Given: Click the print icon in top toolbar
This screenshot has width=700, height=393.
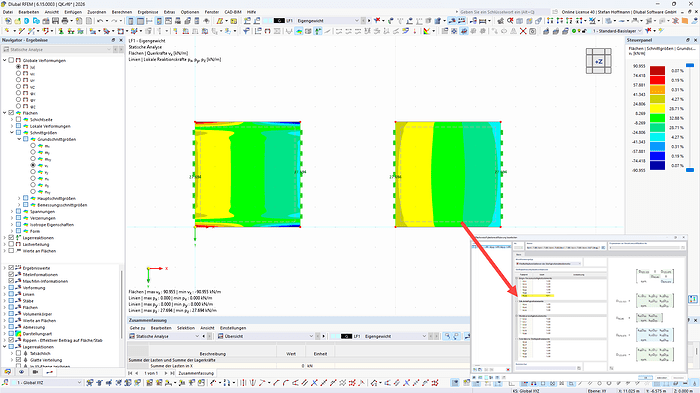Looking at the screenshot, I should click(x=65, y=21).
